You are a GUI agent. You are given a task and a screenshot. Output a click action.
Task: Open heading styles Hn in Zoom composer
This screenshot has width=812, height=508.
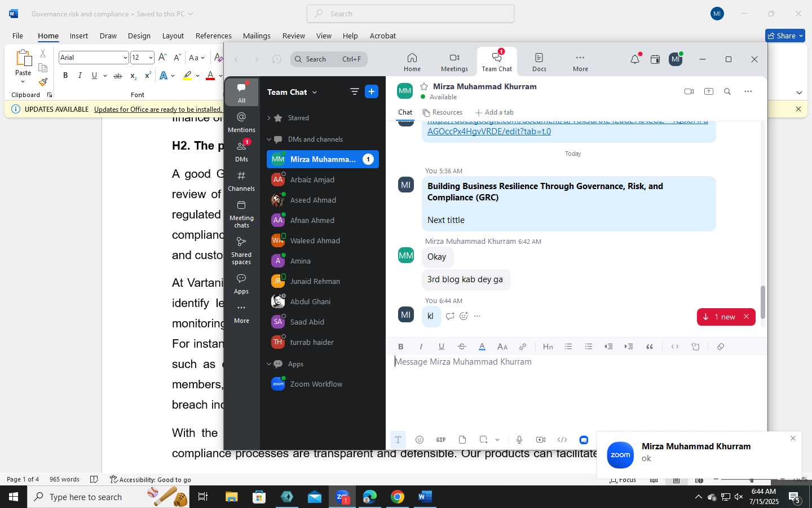click(548, 347)
